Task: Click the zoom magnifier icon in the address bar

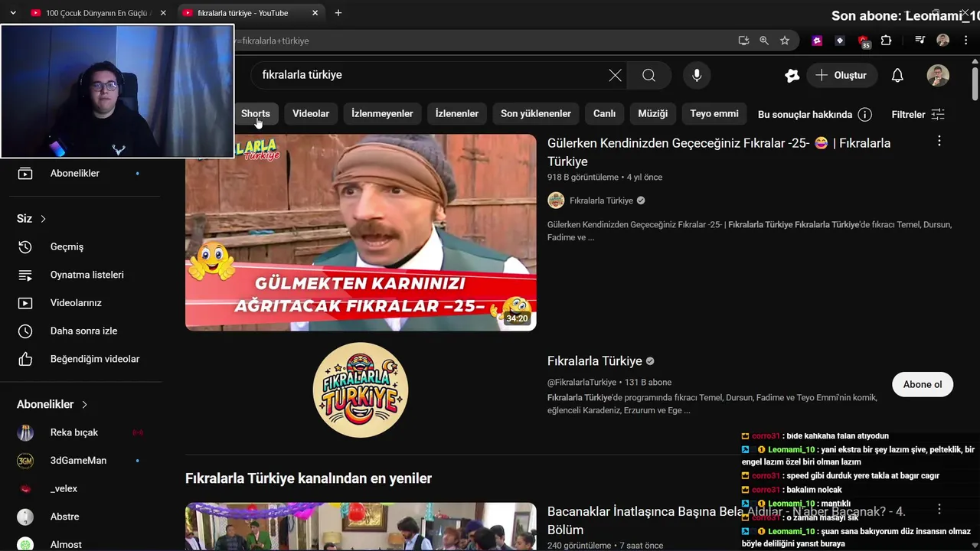Action: (764, 41)
